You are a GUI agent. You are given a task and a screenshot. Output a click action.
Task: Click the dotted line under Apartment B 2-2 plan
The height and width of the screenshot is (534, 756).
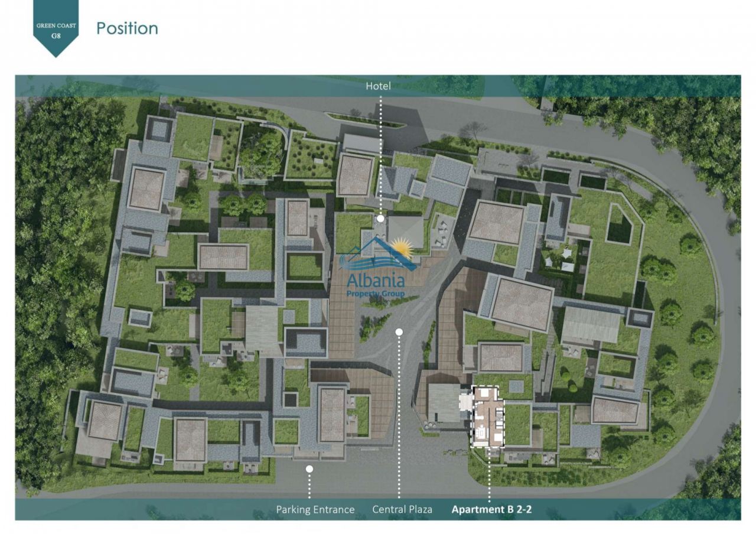(489, 476)
